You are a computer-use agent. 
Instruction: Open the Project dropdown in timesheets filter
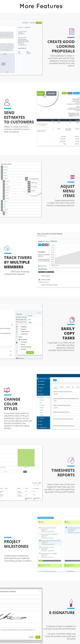(12, 472)
